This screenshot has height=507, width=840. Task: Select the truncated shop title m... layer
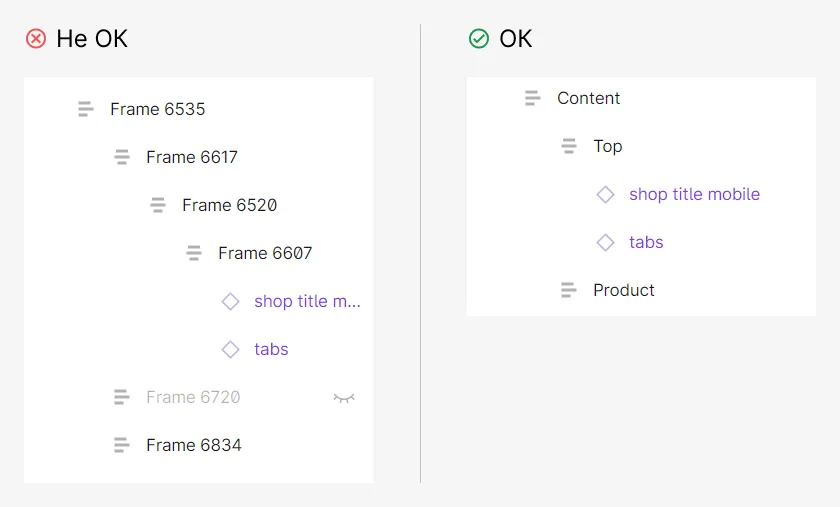click(308, 301)
